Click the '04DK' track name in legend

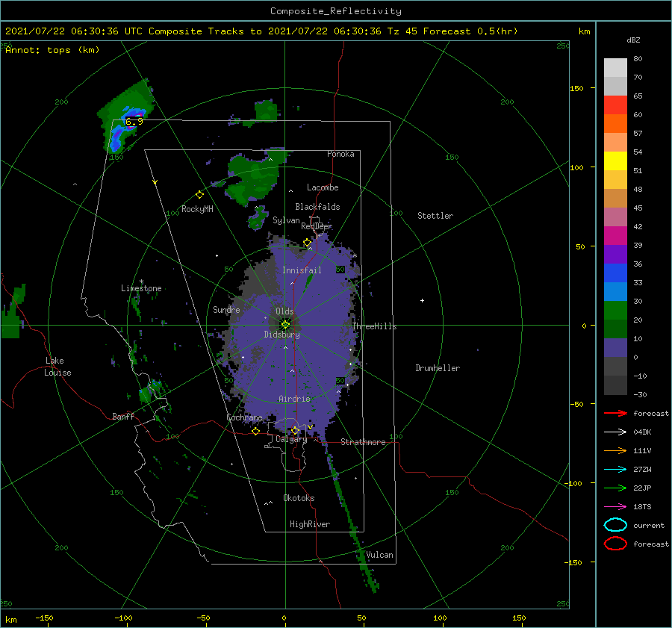click(642, 432)
